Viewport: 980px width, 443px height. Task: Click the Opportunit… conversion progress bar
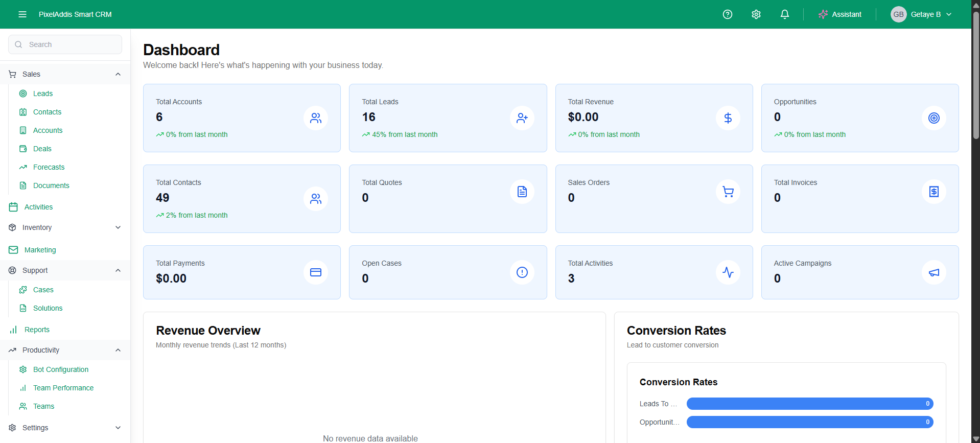click(x=810, y=422)
